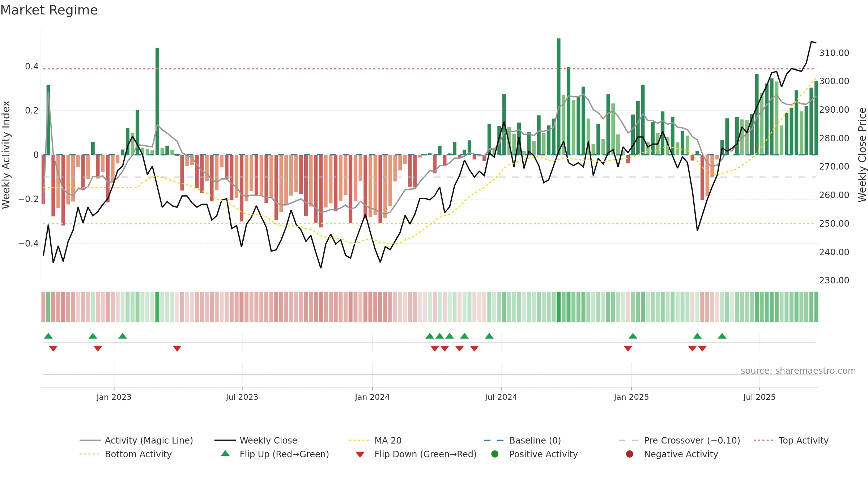The height and width of the screenshot is (488, 868).
Task: Toggle the Activity (Magic Line) legend entry
Action: click(136, 440)
